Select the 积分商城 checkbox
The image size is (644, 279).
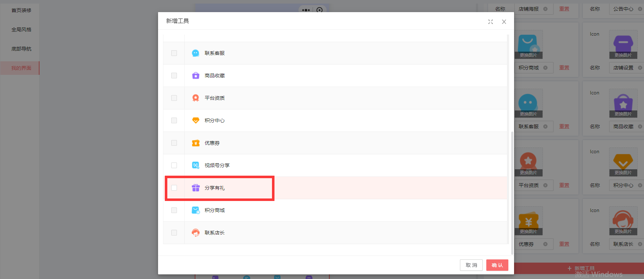click(174, 210)
